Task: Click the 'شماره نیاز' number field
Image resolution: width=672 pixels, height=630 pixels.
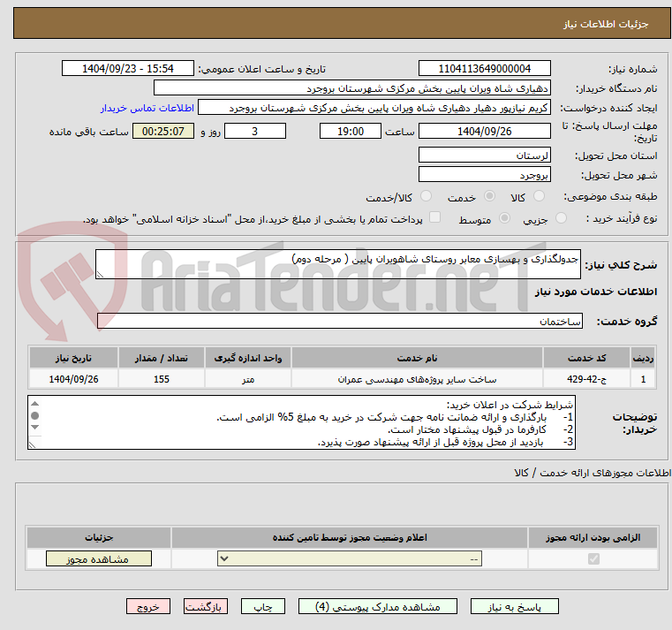Action: coord(484,68)
